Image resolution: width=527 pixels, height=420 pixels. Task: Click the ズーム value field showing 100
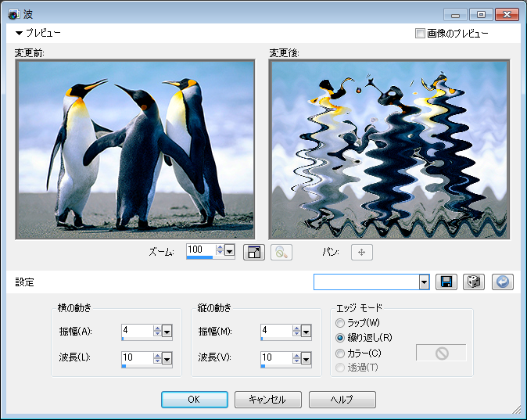[x=201, y=249]
